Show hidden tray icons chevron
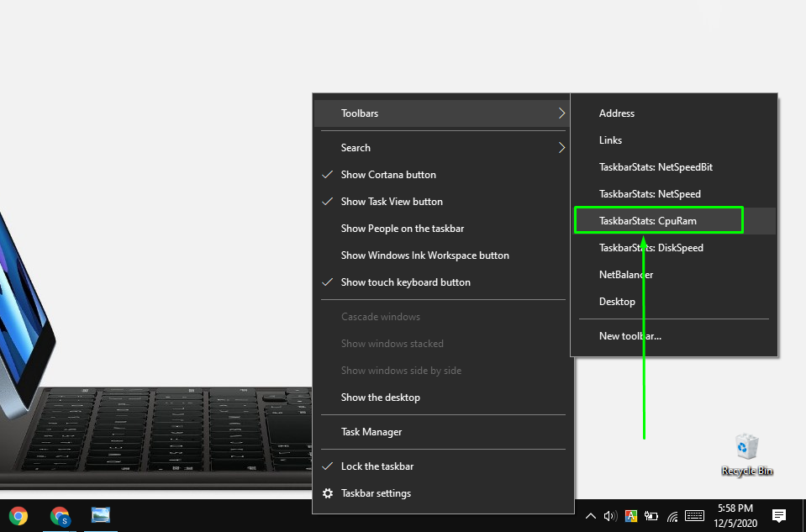 point(591,515)
